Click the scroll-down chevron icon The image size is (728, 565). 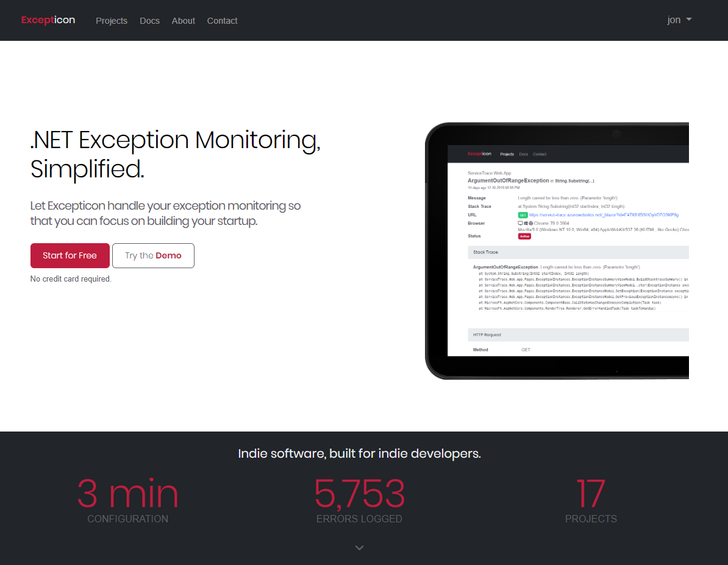[359, 548]
